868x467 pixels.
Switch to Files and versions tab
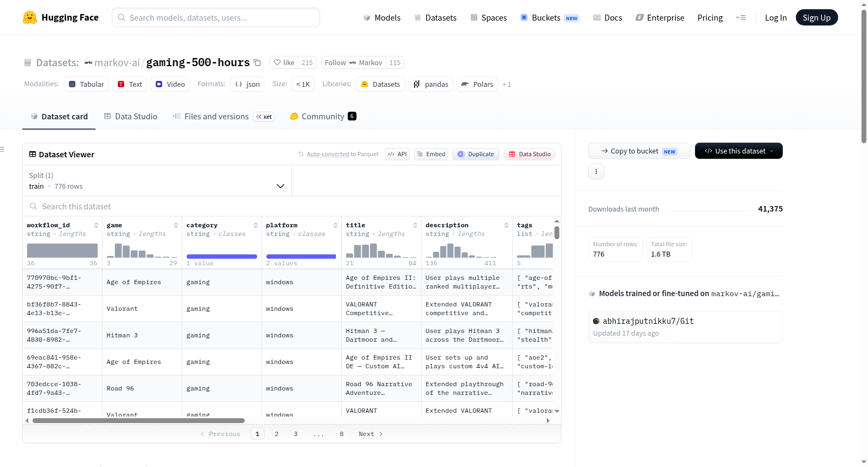(224, 116)
